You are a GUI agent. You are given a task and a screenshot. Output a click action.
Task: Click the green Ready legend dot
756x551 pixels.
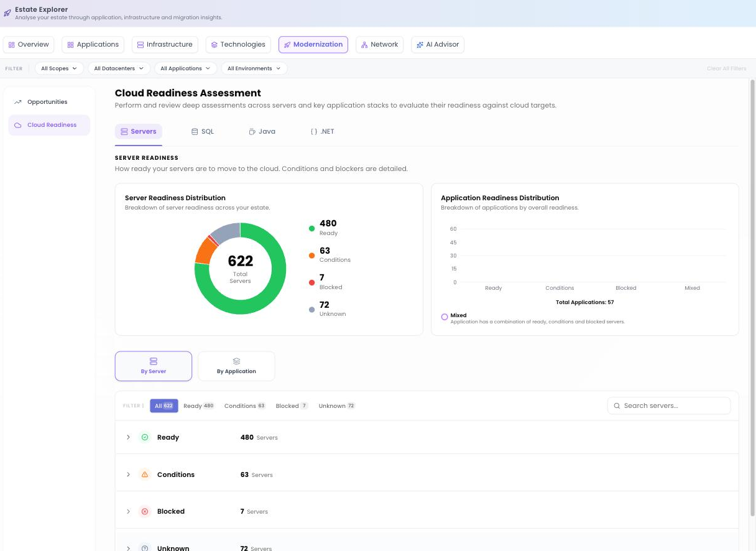coord(312,228)
